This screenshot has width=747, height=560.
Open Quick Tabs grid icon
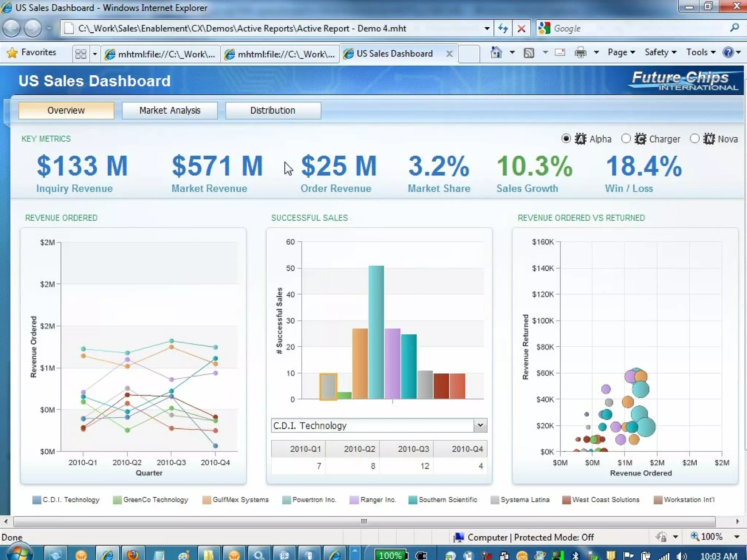(x=81, y=54)
